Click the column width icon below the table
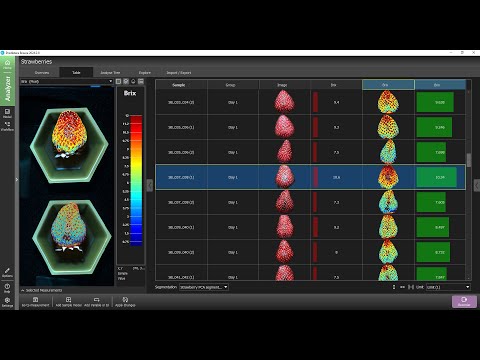 (x=402, y=287)
